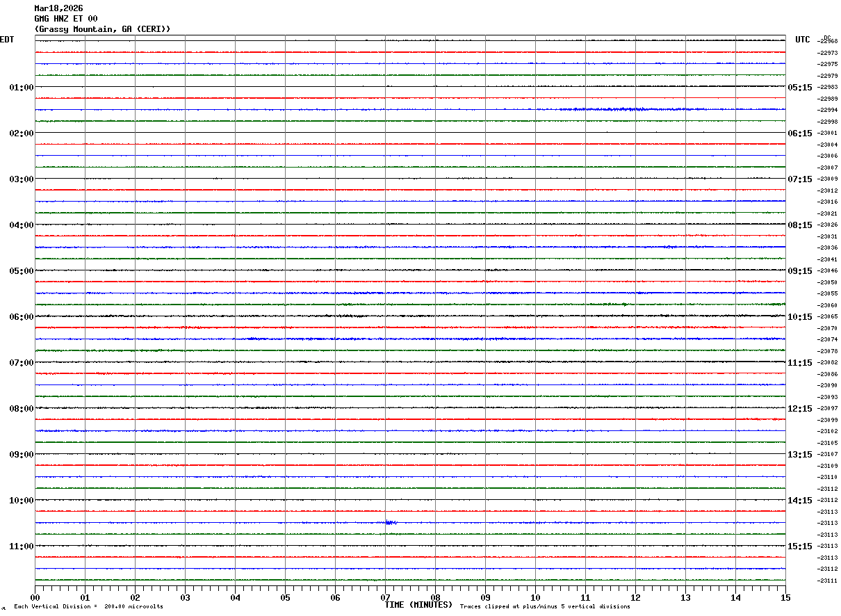Click minute 07 label on bottom time axis
Viewport: 841px width, 616px height.
point(385,597)
